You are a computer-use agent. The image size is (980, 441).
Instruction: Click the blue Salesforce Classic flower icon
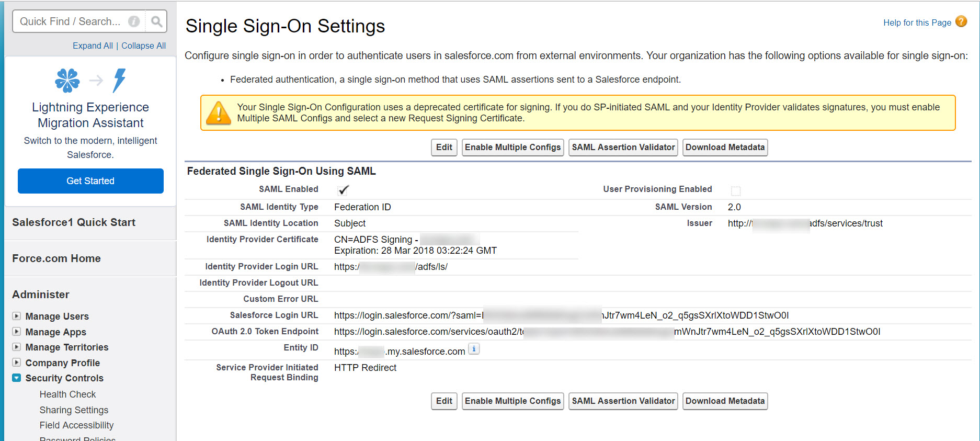click(x=67, y=80)
